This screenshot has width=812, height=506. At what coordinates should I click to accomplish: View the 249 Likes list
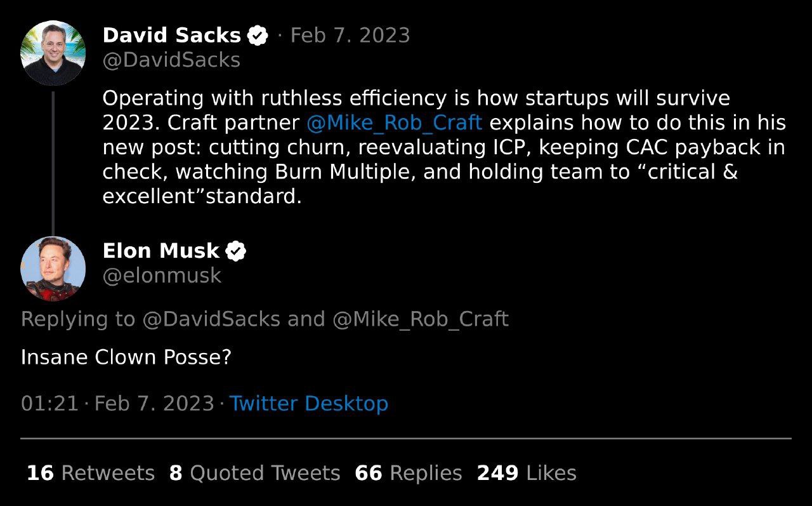(x=527, y=474)
